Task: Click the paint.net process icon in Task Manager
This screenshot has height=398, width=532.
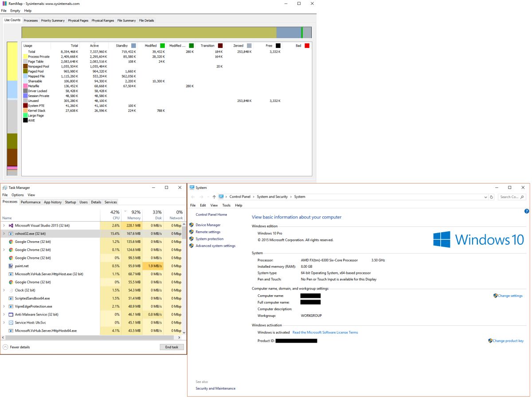Action: [11, 266]
